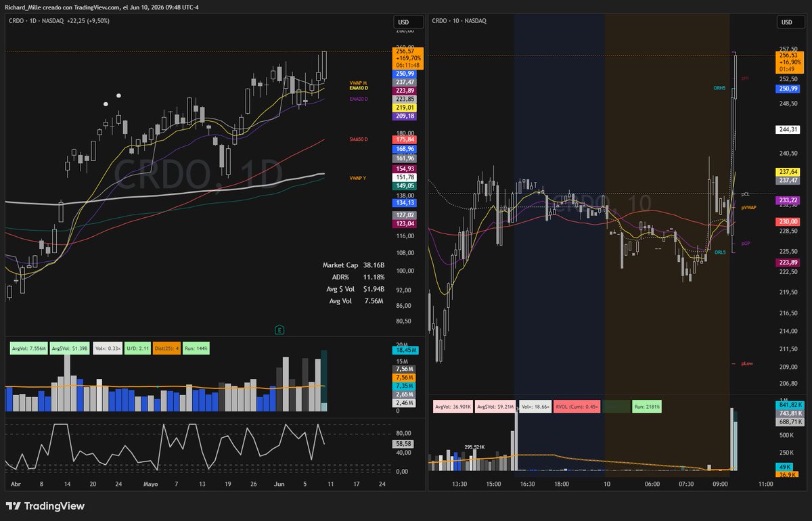This screenshot has height=521, width=812.
Task: Click the 219,01 yellow price tag
Action: click(x=405, y=108)
